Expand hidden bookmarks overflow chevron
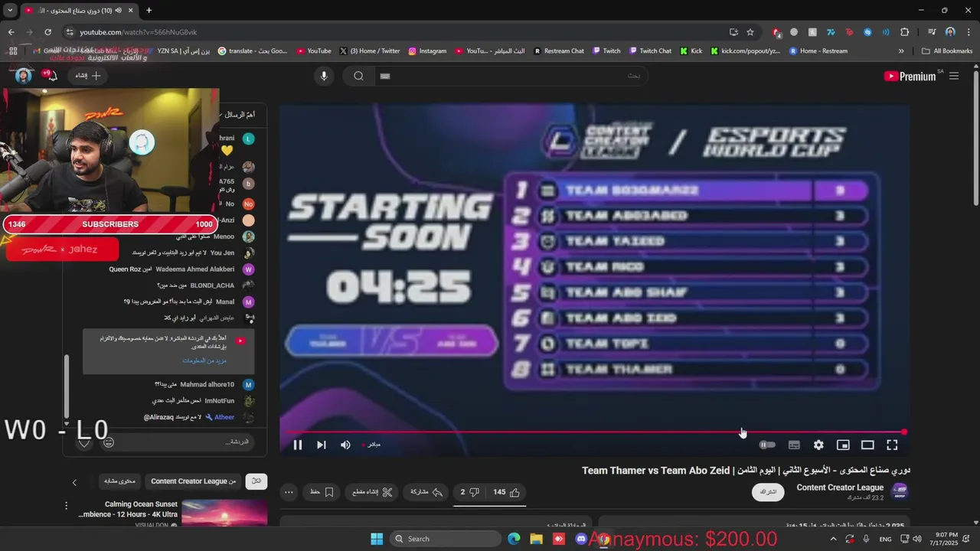Viewport: 980px width, 551px height. point(901,51)
